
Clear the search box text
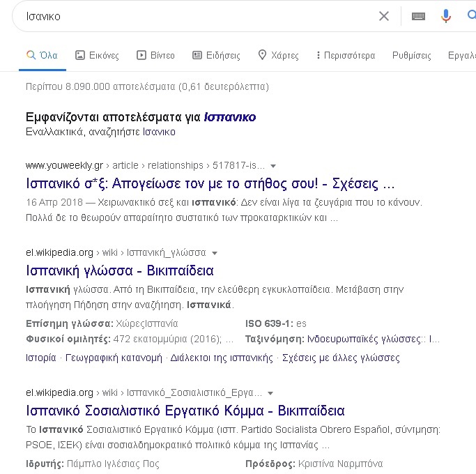pos(384,16)
